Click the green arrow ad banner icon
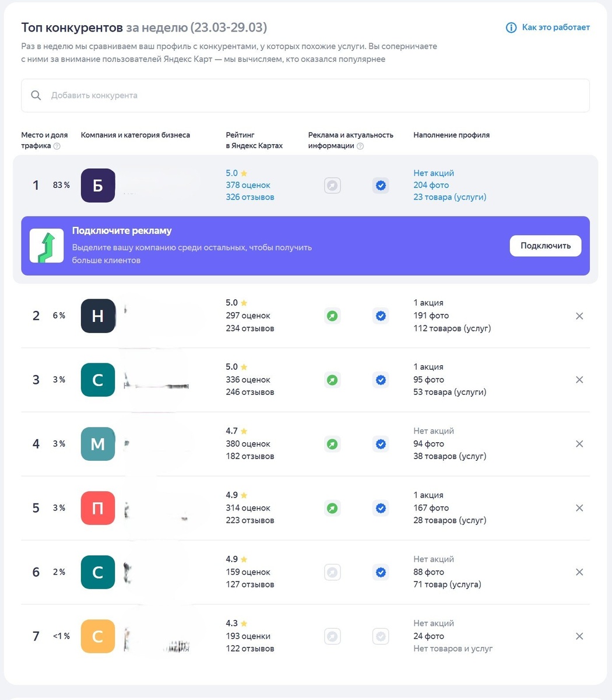 coord(47,246)
